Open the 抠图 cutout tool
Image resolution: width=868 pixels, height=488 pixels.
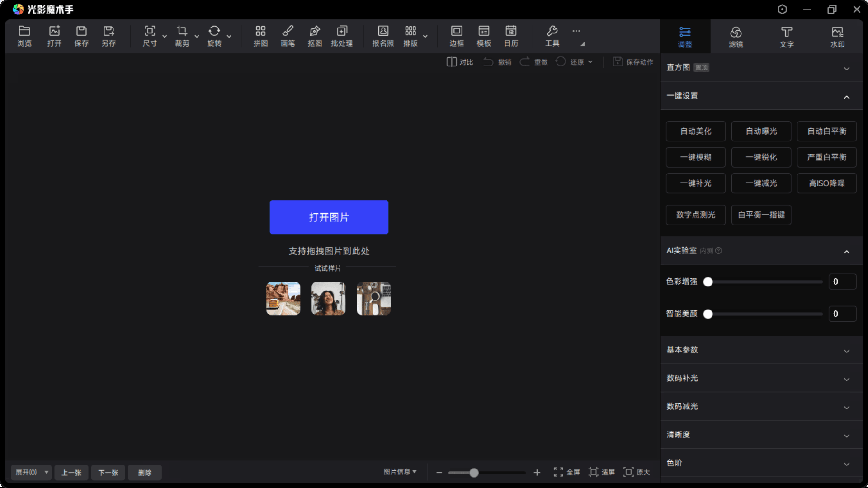coord(315,36)
